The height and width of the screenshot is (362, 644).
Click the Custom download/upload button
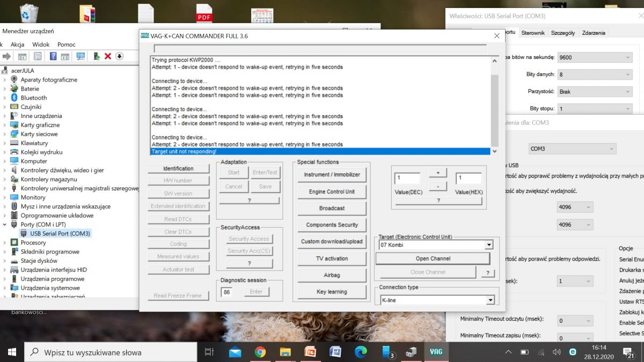tap(332, 241)
